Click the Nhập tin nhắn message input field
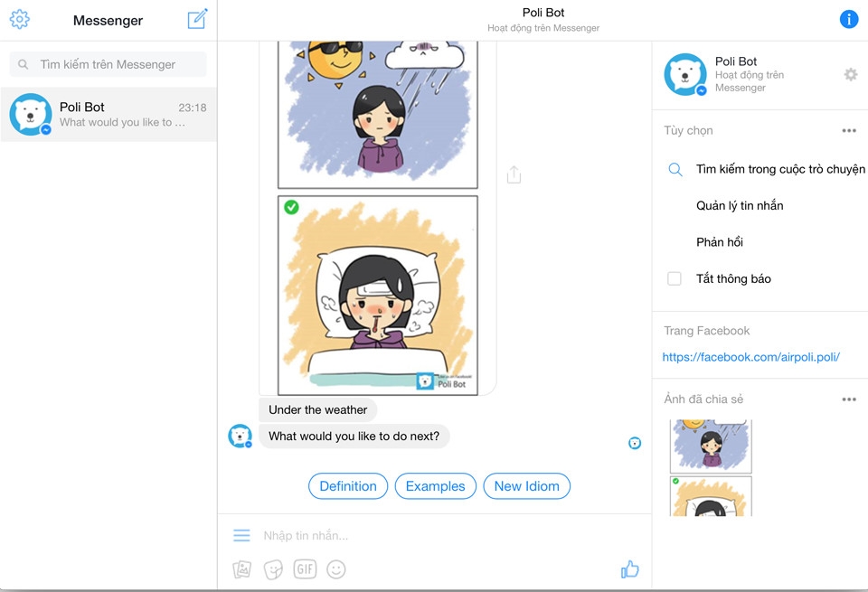Screen dimensions: 868x592 pos(438,535)
